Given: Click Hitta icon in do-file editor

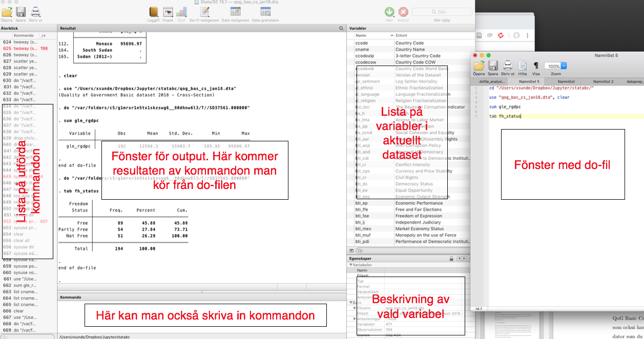Looking at the screenshot, I should (x=523, y=66).
